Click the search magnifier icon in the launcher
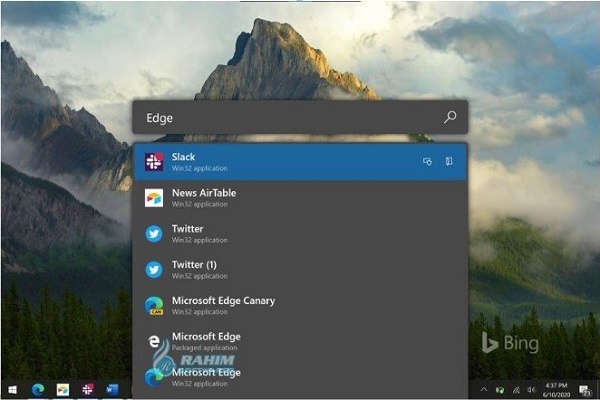This screenshot has width=600, height=400. pos(450,117)
